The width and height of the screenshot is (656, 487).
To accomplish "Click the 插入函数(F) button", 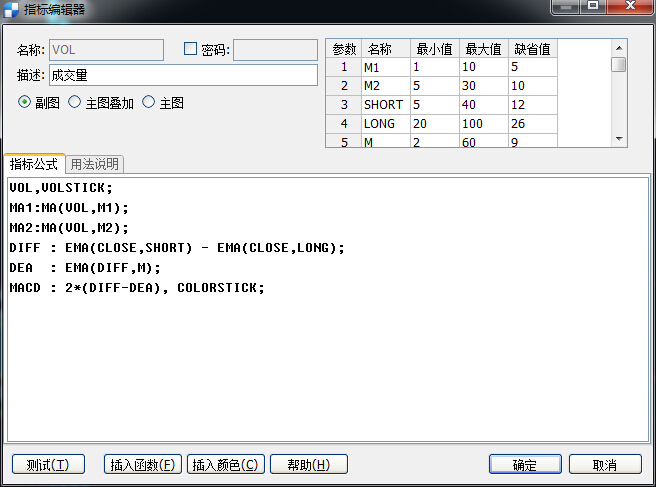I will (x=143, y=464).
